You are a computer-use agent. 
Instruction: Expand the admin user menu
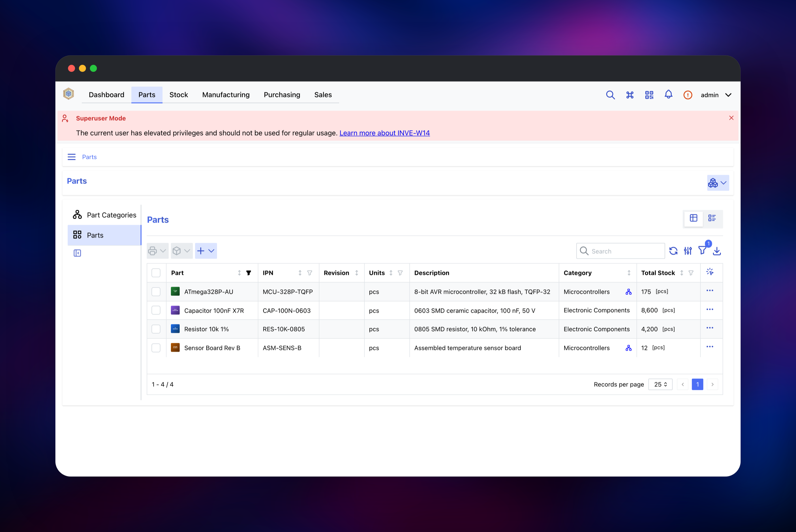(x=716, y=95)
